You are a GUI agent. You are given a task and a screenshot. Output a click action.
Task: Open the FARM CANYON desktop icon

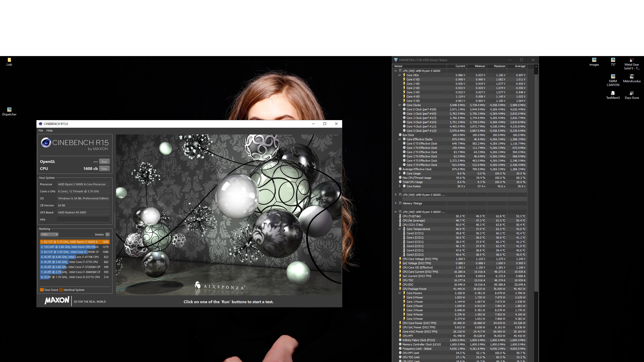click(x=613, y=77)
